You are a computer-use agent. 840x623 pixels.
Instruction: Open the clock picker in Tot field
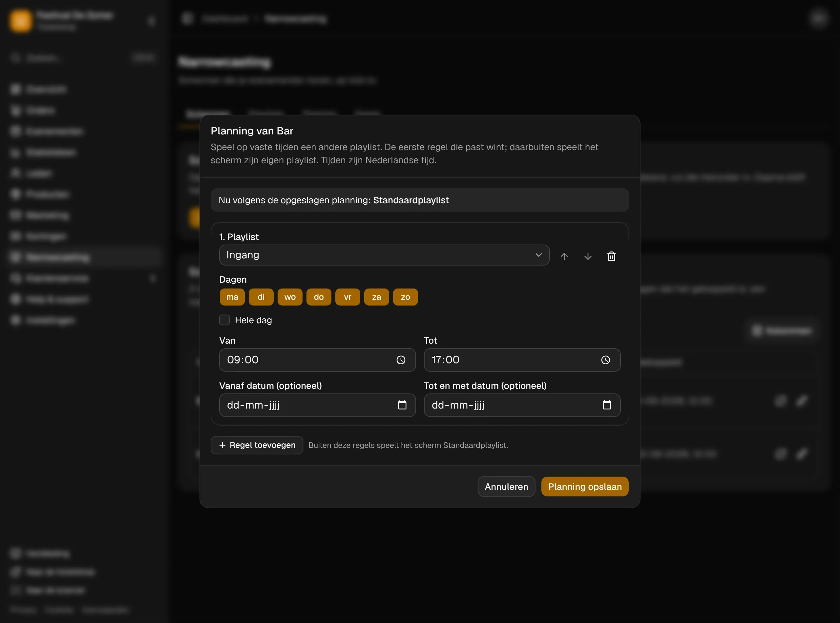[x=605, y=360]
